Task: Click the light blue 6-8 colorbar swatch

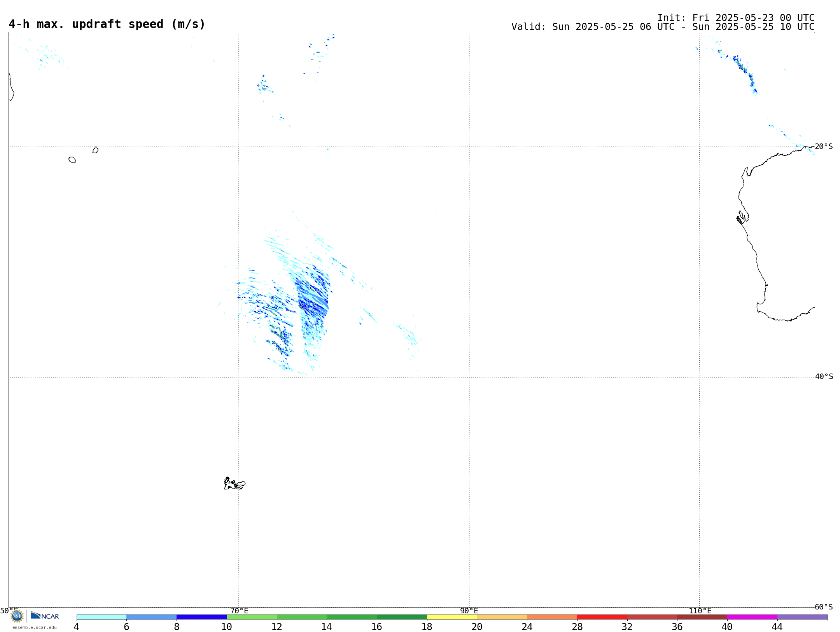Action: tap(152, 617)
